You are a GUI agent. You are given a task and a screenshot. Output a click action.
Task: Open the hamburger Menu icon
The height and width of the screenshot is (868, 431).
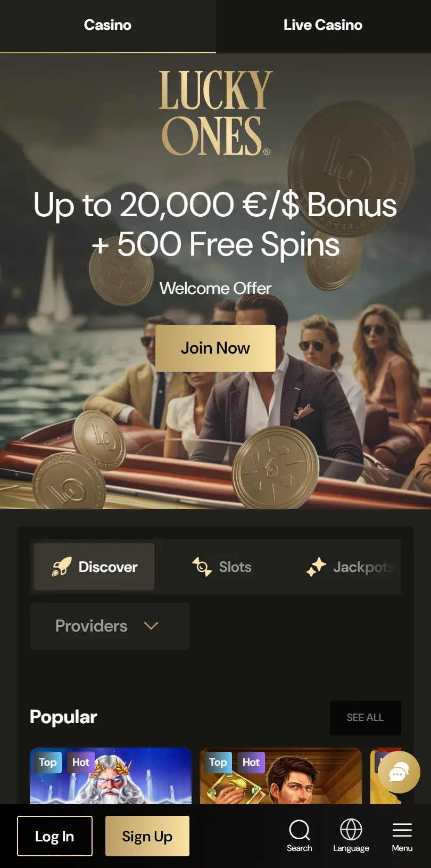[402, 830]
